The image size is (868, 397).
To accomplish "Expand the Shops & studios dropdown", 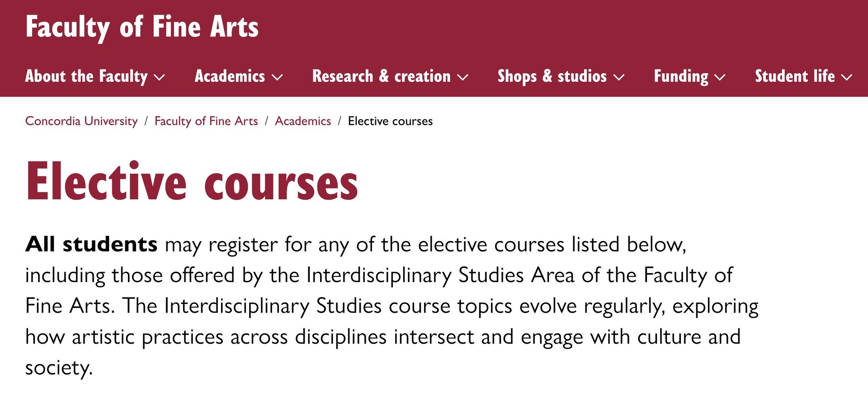I will (619, 78).
